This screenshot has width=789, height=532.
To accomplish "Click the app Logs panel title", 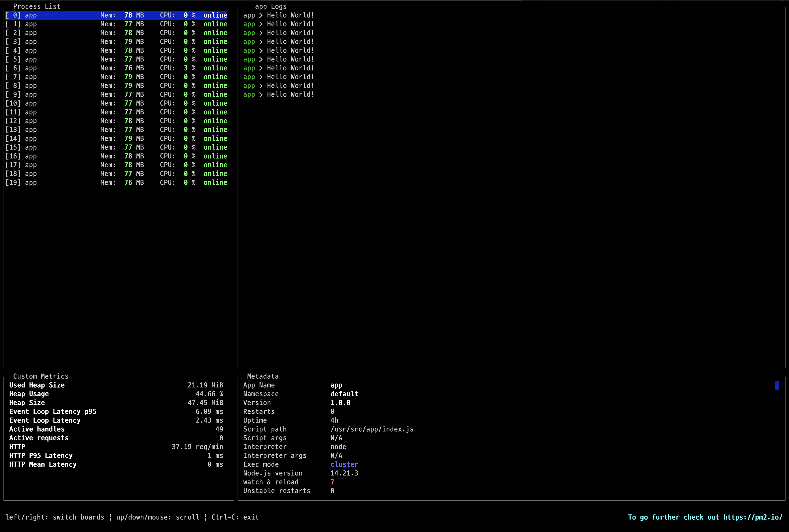I will 271,6.
